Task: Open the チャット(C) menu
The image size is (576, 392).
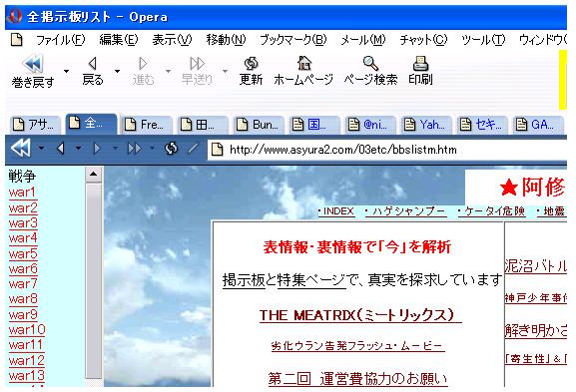Action: (x=423, y=39)
